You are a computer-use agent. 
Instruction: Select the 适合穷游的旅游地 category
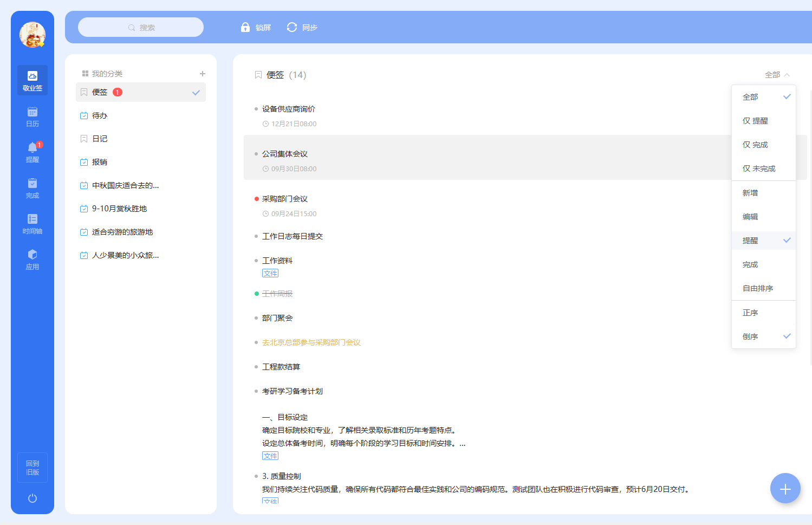click(x=141, y=232)
